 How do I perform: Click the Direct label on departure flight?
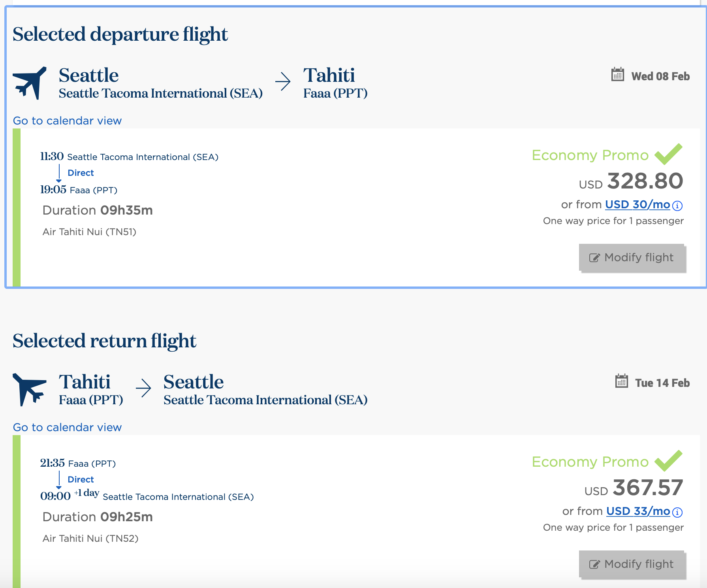[x=81, y=173]
